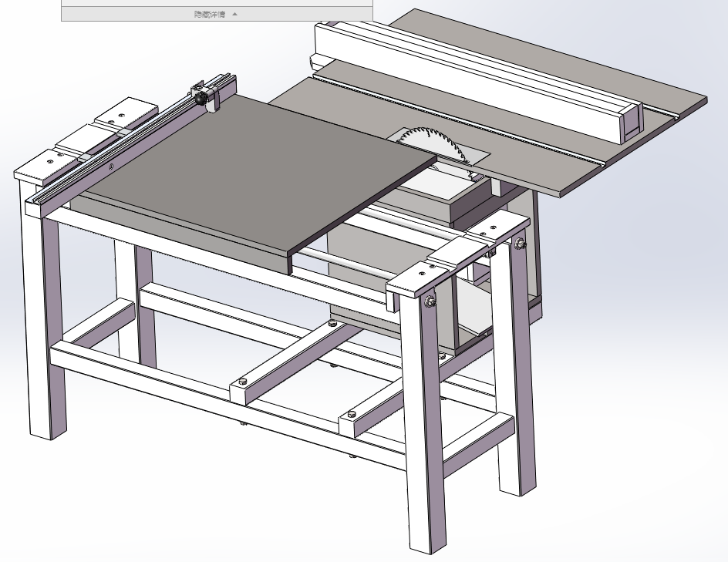The height and width of the screenshot is (562, 728).
Task: Click the square end opening of the fence
Action: coord(629,123)
